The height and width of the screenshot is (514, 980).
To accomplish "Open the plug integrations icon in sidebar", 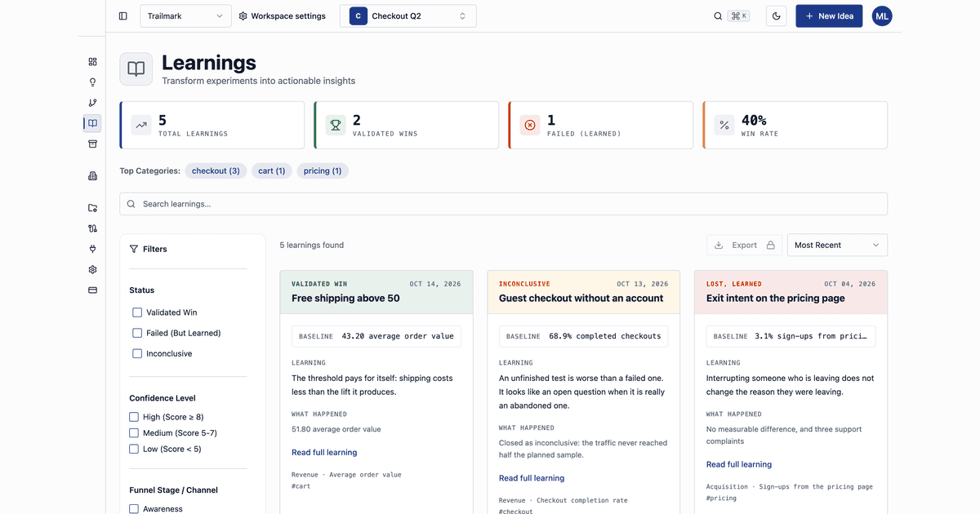I will click(x=92, y=249).
